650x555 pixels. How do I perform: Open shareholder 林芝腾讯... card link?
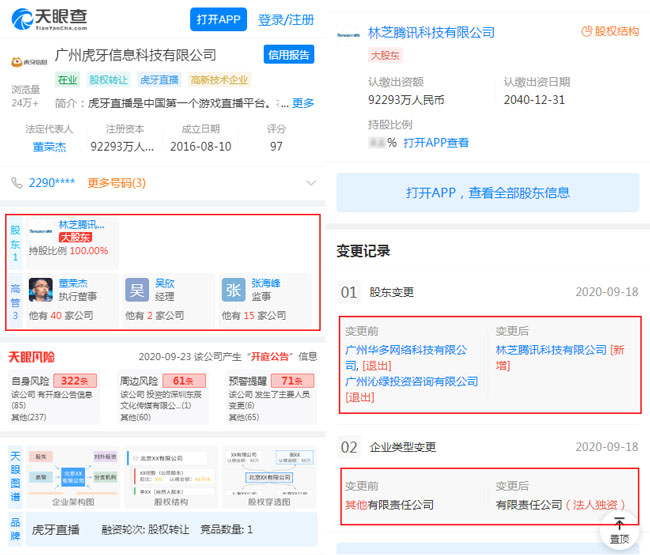(81, 225)
